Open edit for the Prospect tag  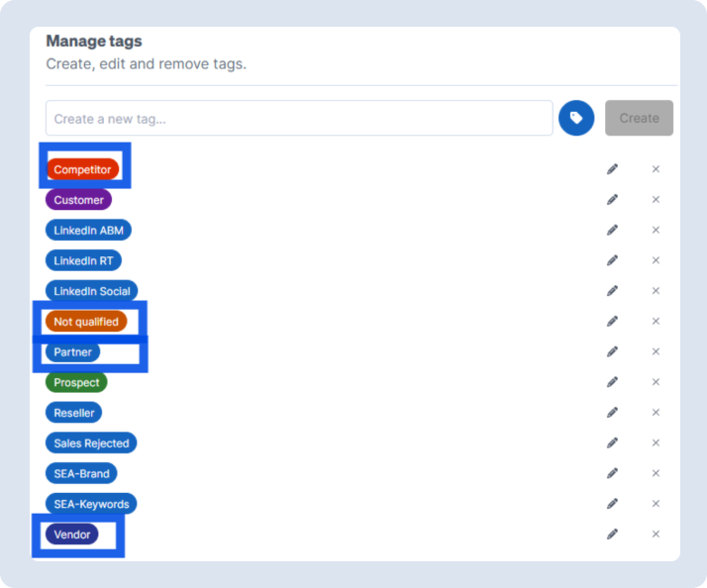pos(612,382)
